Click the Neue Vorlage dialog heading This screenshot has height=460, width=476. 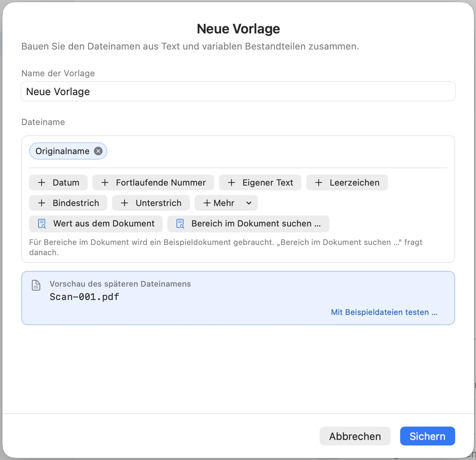point(238,29)
